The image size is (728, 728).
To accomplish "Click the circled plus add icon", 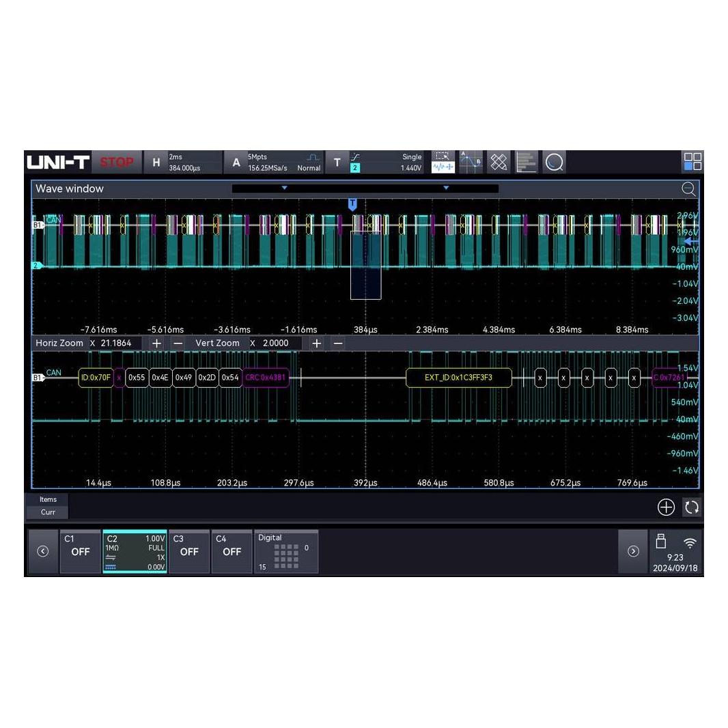I will 667,507.
